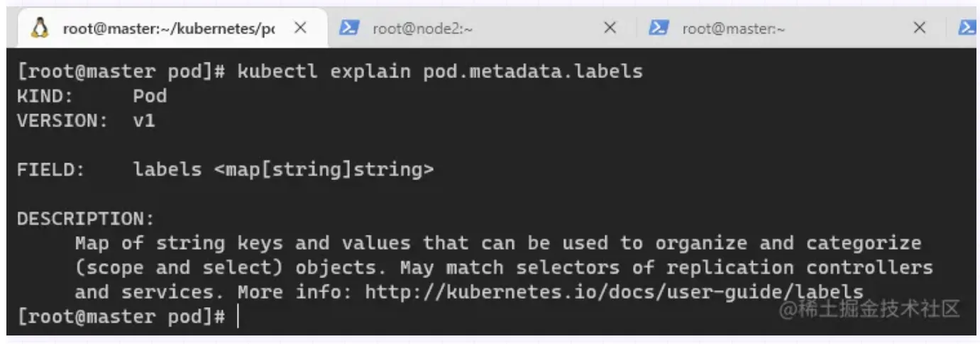Switch to the root@master:~ tab
The width and height of the screenshot is (980, 344).
(734, 28)
